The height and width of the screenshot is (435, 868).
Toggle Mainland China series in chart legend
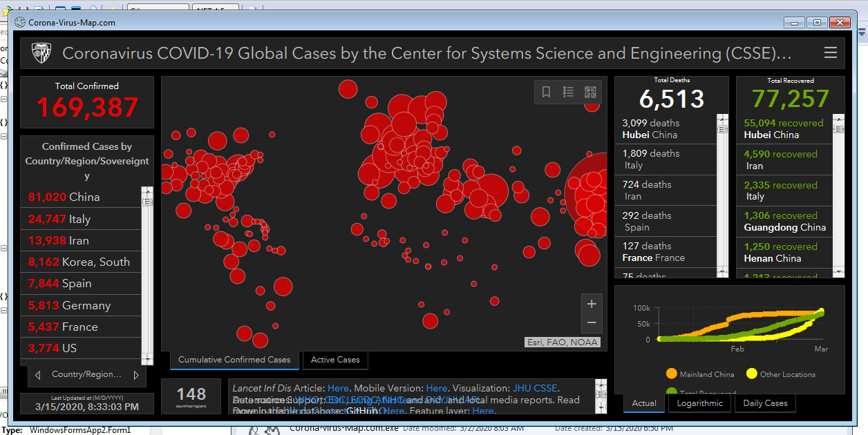click(x=699, y=374)
